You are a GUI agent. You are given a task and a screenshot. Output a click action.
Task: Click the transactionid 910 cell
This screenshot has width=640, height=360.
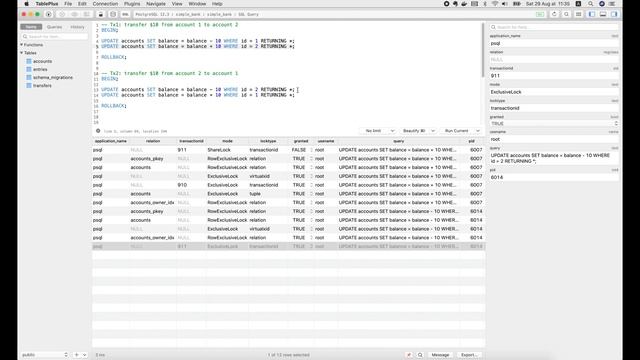(191, 185)
